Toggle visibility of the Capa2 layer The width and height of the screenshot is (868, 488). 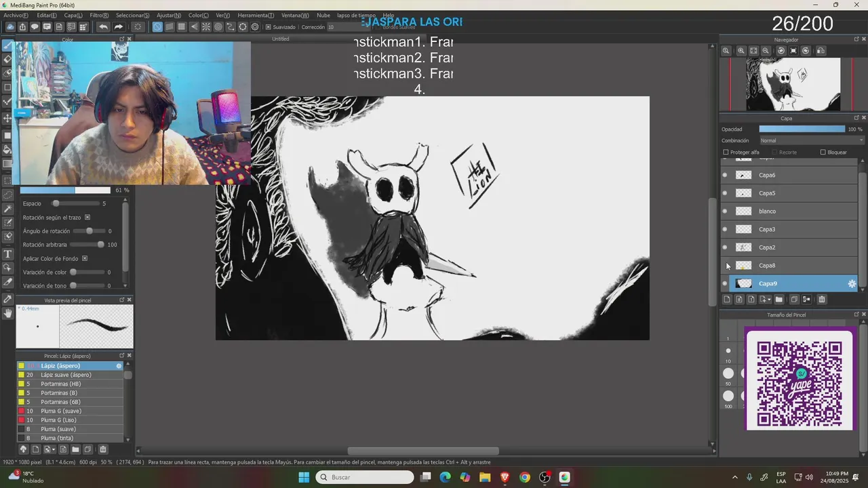pyautogui.click(x=725, y=247)
